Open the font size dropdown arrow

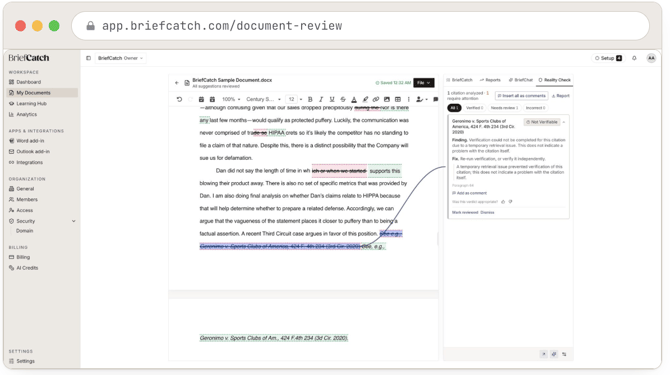point(301,100)
